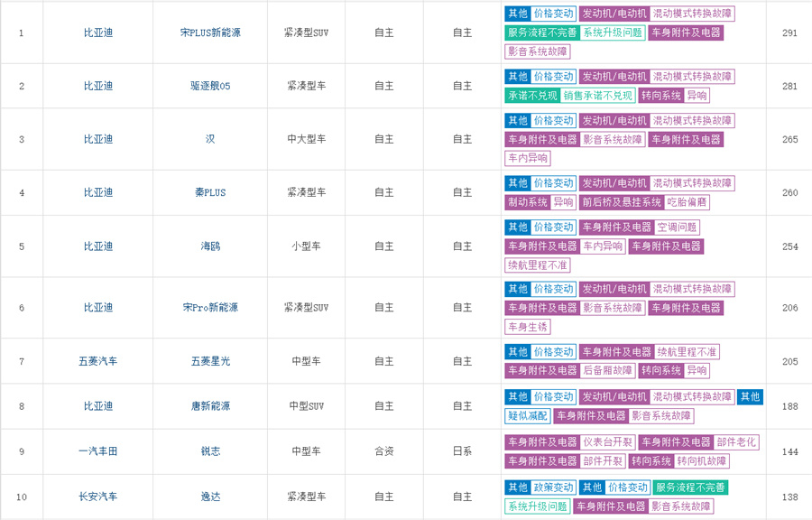Click 紧凑型SUV cell in the 宋Pro新能源 row

pyautogui.click(x=307, y=308)
